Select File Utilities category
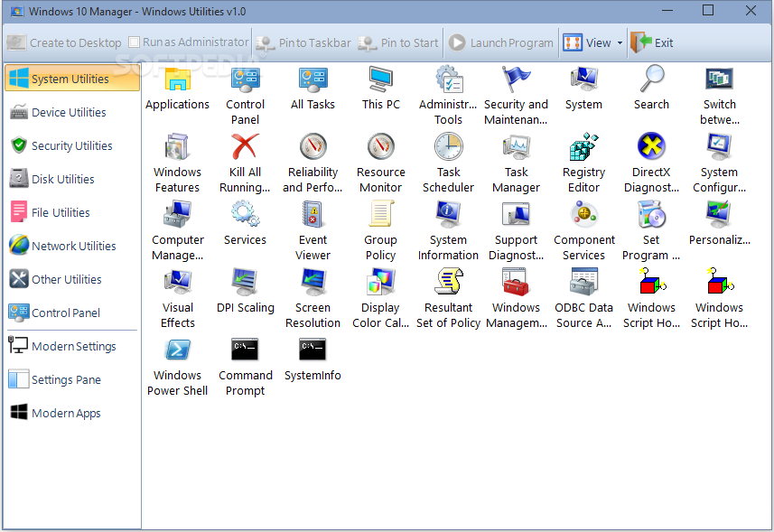 (x=72, y=212)
